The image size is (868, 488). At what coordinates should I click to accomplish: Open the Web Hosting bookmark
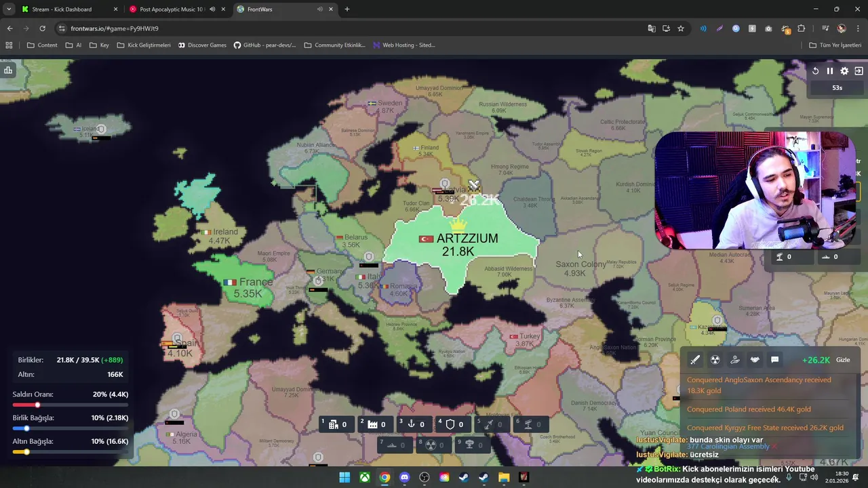click(404, 45)
